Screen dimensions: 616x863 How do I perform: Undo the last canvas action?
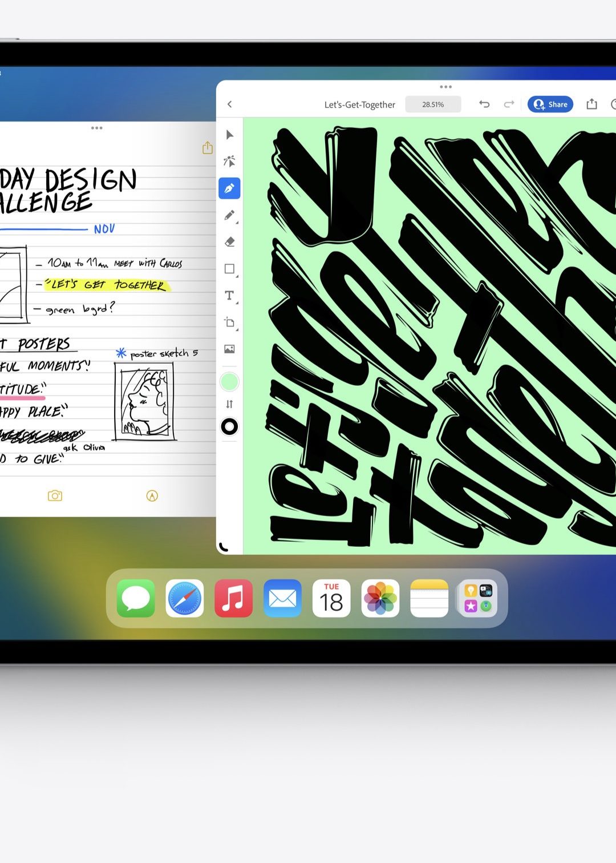click(484, 104)
